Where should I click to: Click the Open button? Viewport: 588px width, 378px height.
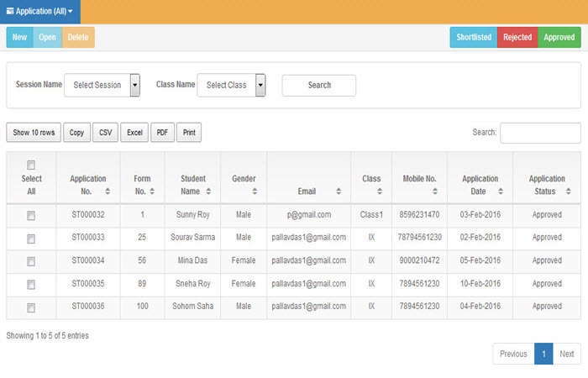(x=47, y=37)
